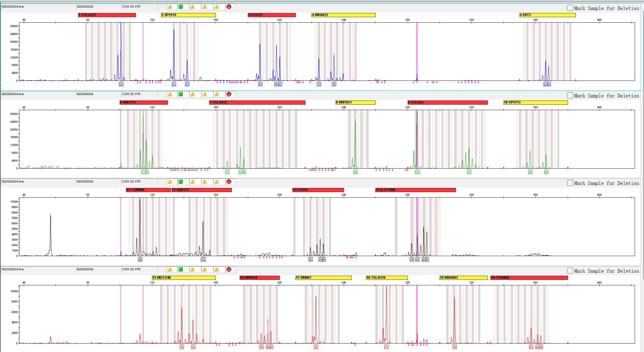Viewport: 644px width, 352px height.
Task: Click first yellow warning triangle in blue-dye panel header
Action: (170, 7)
